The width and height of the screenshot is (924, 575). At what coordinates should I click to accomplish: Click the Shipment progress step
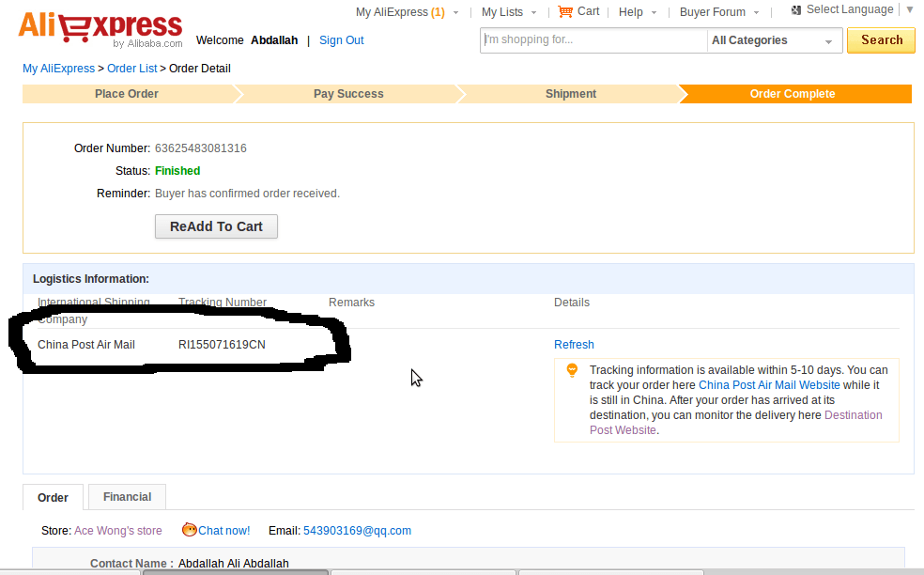570,94
